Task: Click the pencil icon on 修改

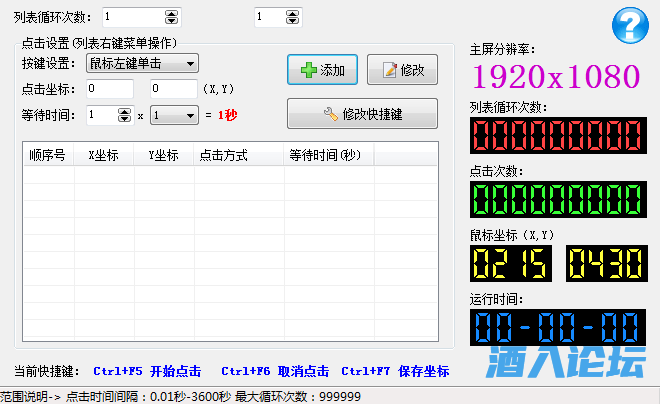Action: pos(388,70)
